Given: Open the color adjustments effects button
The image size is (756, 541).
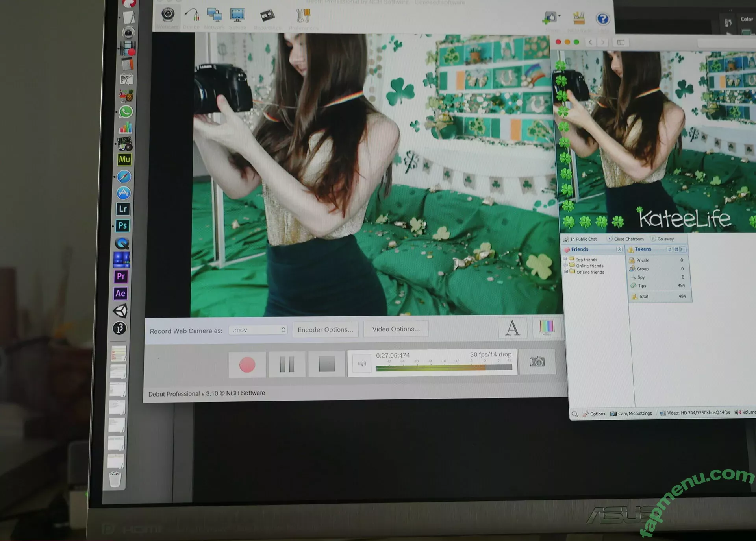Looking at the screenshot, I should pyautogui.click(x=546, y=327).
